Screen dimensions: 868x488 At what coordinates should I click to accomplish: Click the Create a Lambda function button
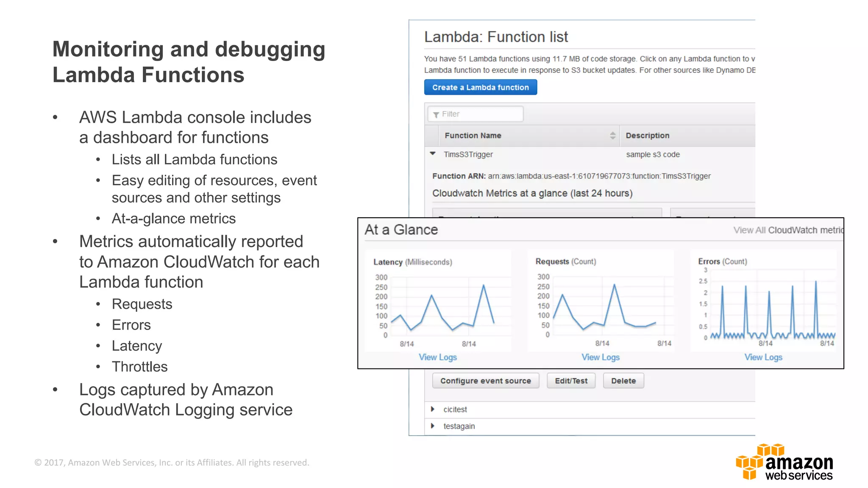pos(480,87)
